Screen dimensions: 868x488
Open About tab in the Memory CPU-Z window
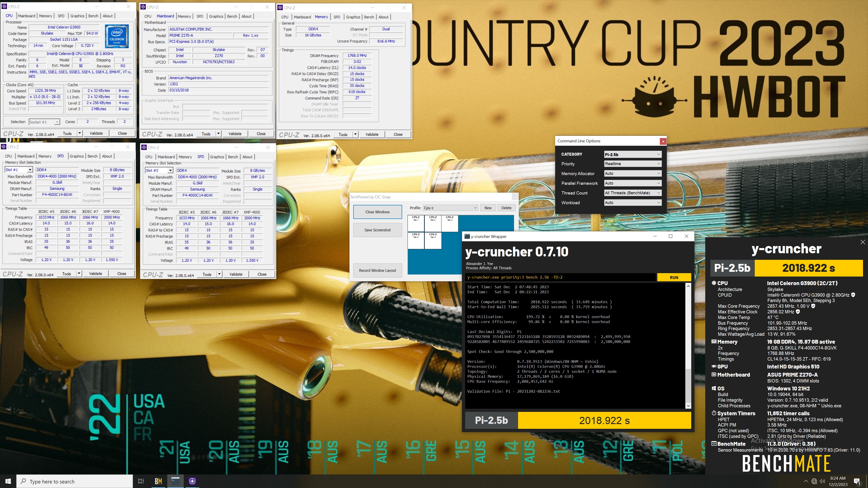click(x=383, y=17)
